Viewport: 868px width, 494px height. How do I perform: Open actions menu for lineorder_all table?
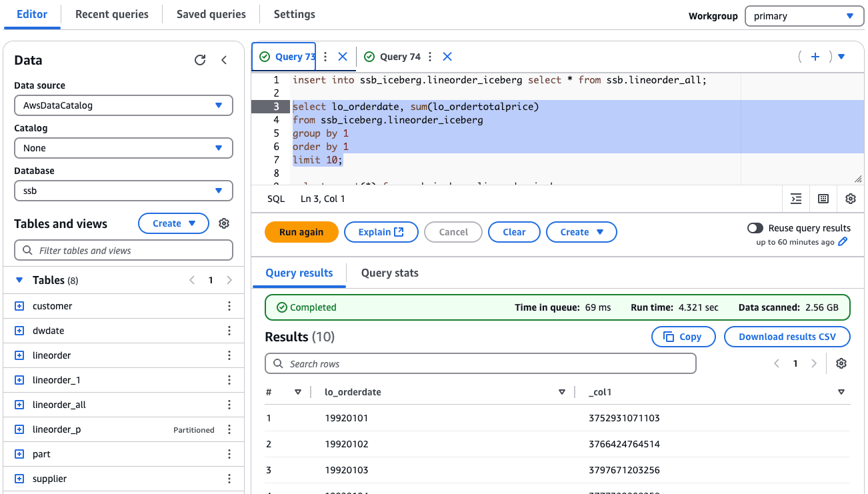tap(229, 405)
